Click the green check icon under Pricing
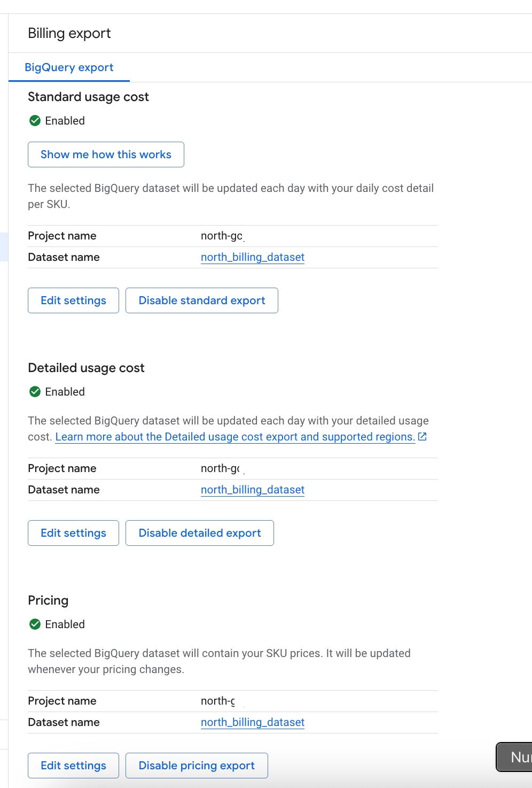The image size is (532, 788). (35, 624)
